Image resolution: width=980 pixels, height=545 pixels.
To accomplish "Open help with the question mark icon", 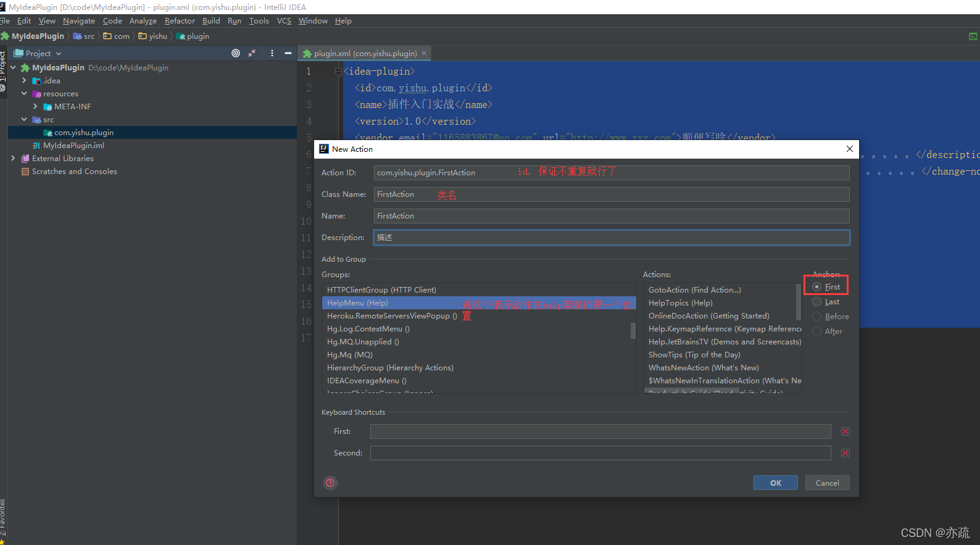I will point(330,483).
